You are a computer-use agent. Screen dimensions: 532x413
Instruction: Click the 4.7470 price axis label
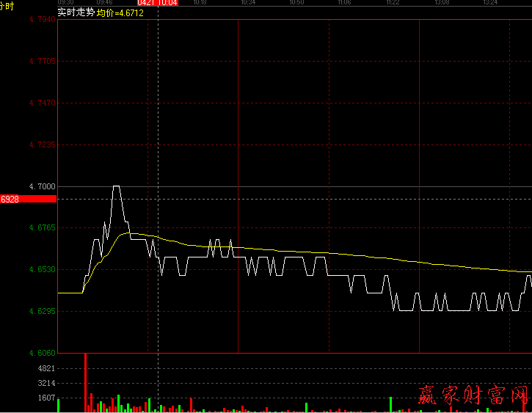pos(42,103)
